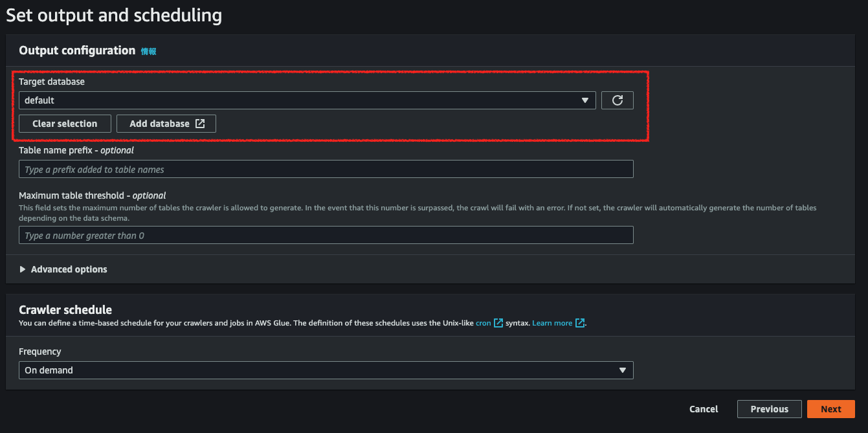Click external-link icon on Add database button

[x=200, y=124]
